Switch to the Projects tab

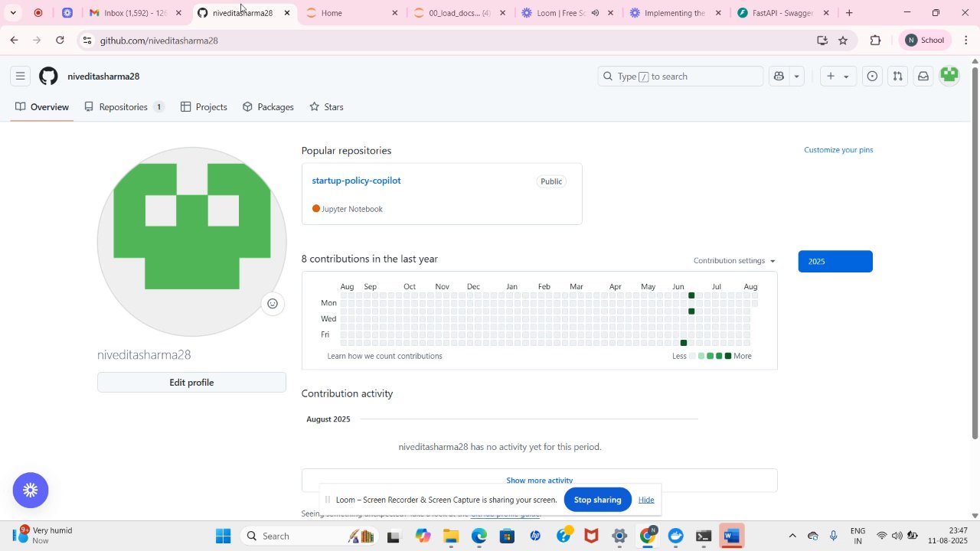(204, 107)
